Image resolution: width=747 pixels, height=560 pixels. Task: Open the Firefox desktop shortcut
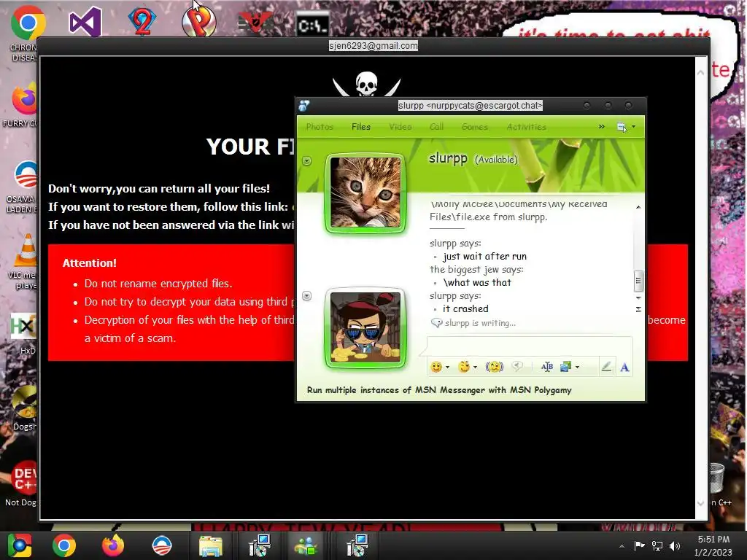tap(23, 105)
